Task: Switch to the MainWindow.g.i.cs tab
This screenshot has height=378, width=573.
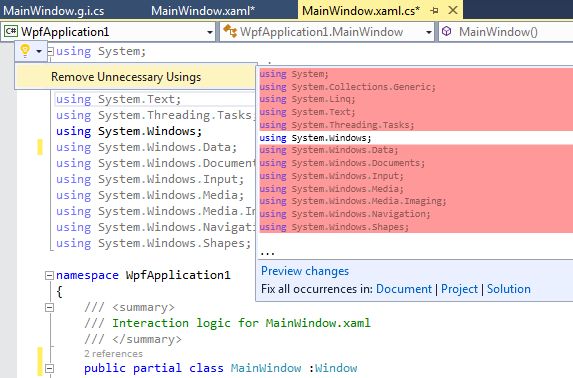Action: click(x=53, y=11)
